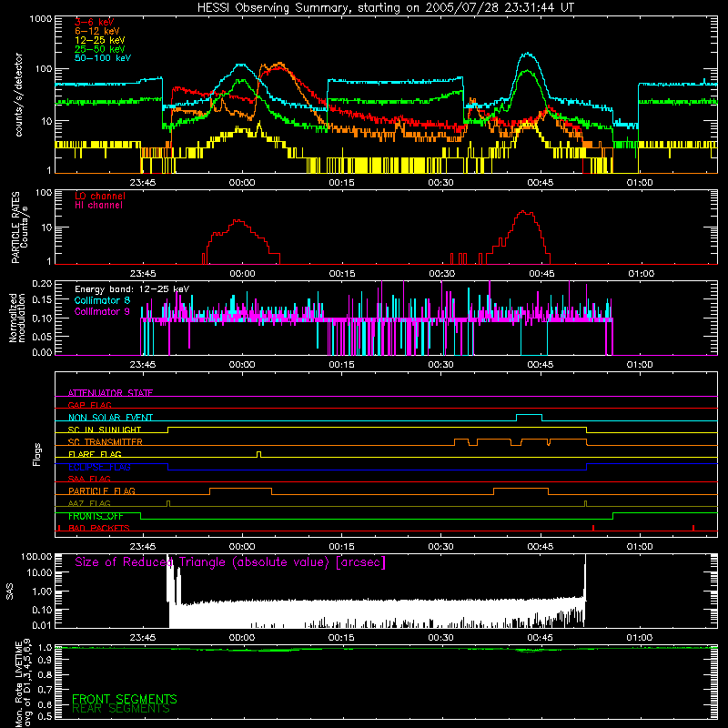This screenshot has height=728, width=728.
Task: Click the 6-12 keV peak near 00:05
Action: tap(279, 64)
